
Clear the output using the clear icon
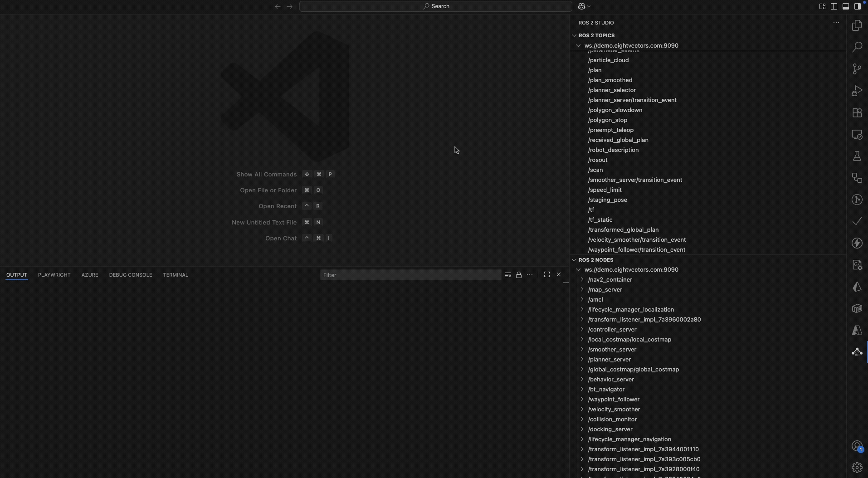(508, 275)
